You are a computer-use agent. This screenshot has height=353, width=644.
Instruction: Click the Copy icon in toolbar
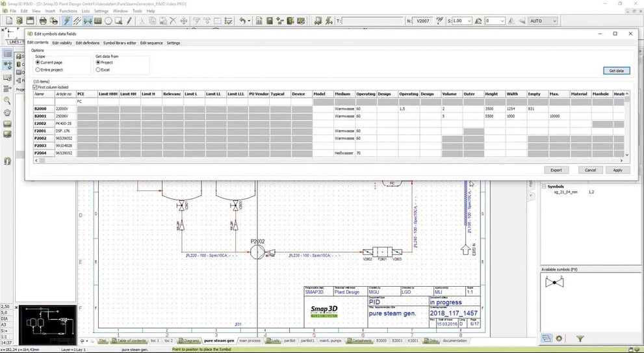(153, 21)
